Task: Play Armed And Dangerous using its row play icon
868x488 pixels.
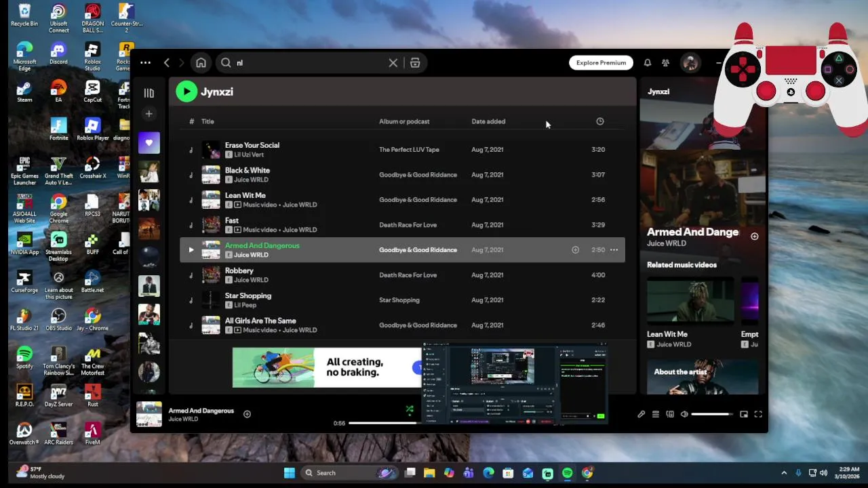Action: click(191, 250)
